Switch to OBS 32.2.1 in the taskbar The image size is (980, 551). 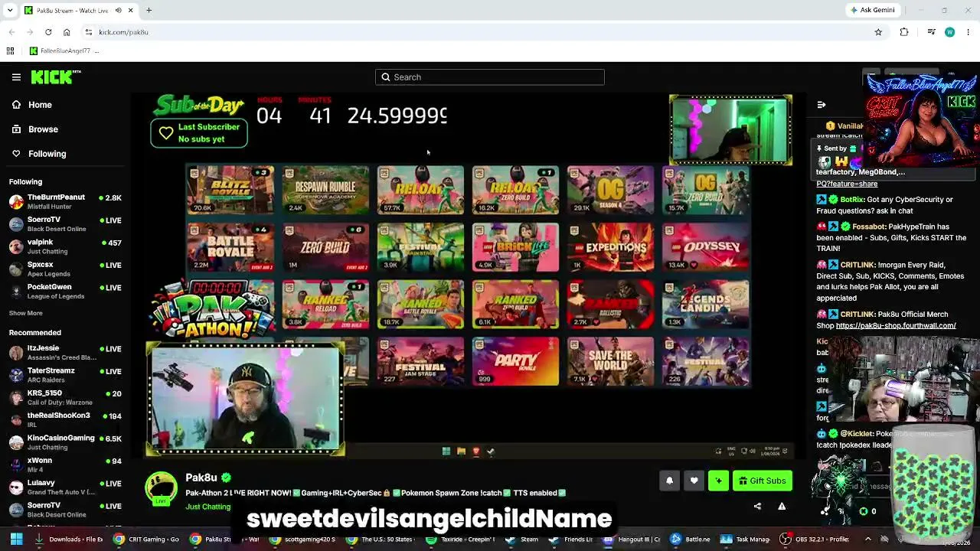pos(815,540)
